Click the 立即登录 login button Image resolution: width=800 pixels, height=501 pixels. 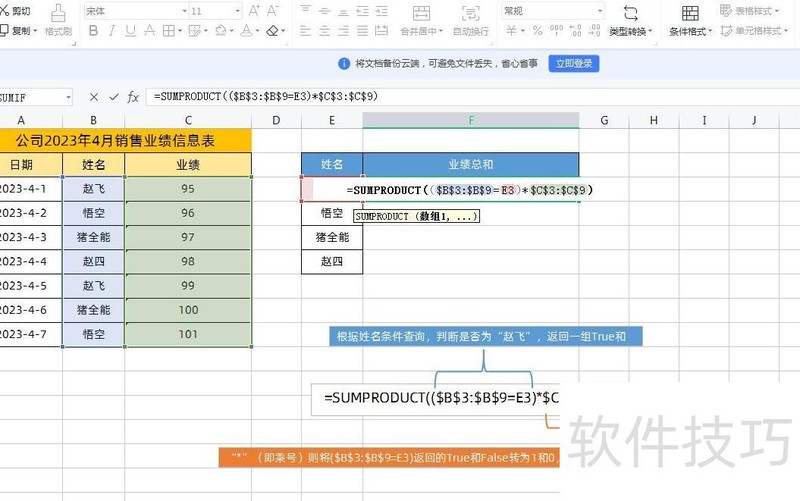[x=574, y=64]
